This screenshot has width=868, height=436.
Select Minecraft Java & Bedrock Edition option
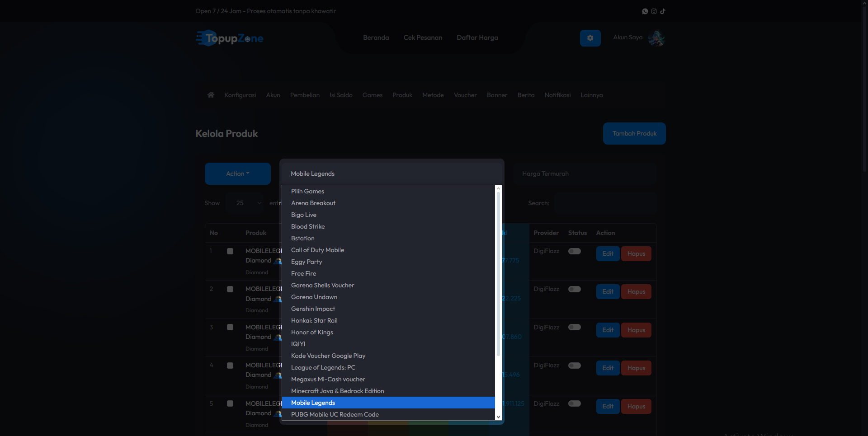point(388,391)
